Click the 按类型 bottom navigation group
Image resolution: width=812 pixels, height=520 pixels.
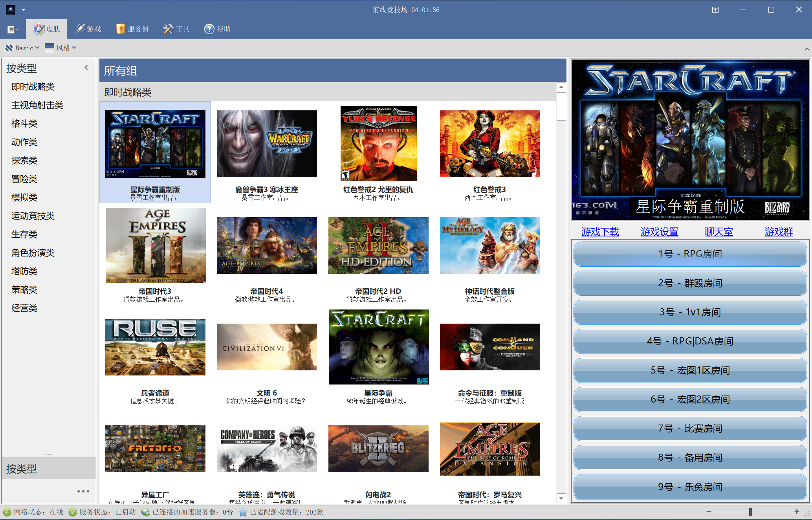[49, 469]
